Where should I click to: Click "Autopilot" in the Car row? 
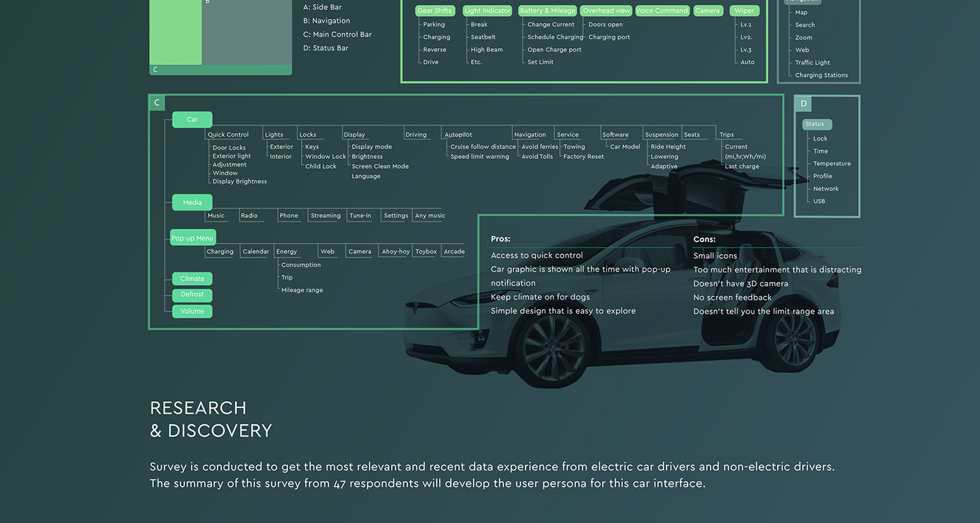pyautogui.click(x=458, y=134)
